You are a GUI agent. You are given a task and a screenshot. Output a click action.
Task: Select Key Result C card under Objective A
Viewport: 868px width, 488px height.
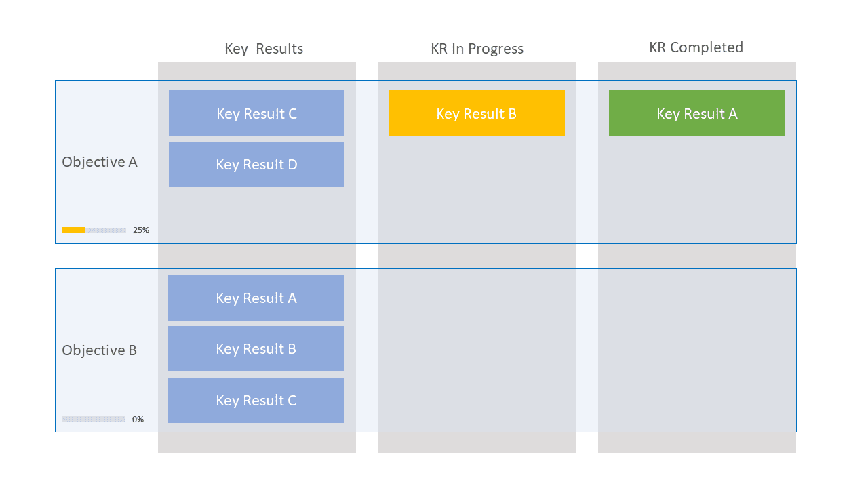(x=256, y=113)
